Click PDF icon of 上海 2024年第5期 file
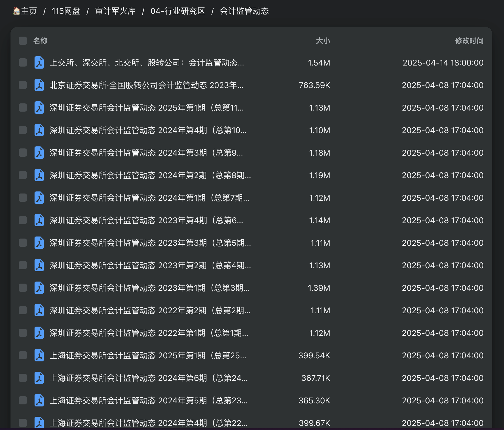 click(39, 401)
